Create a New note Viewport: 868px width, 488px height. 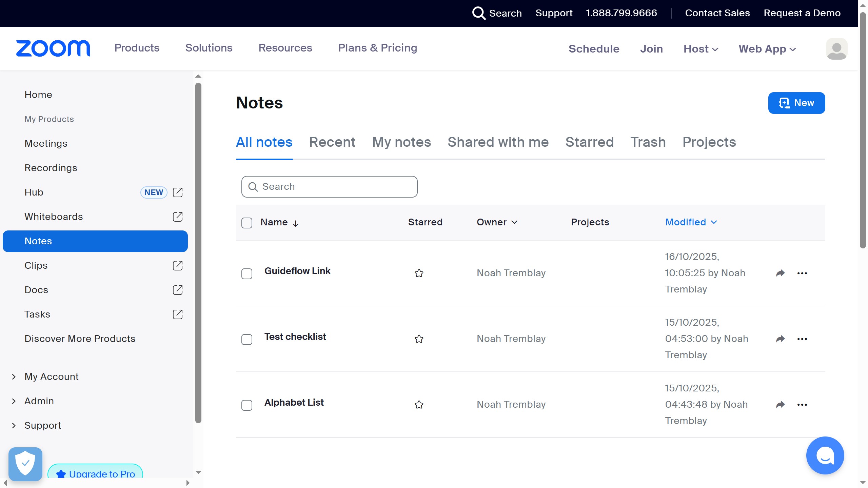click(796, 103)
